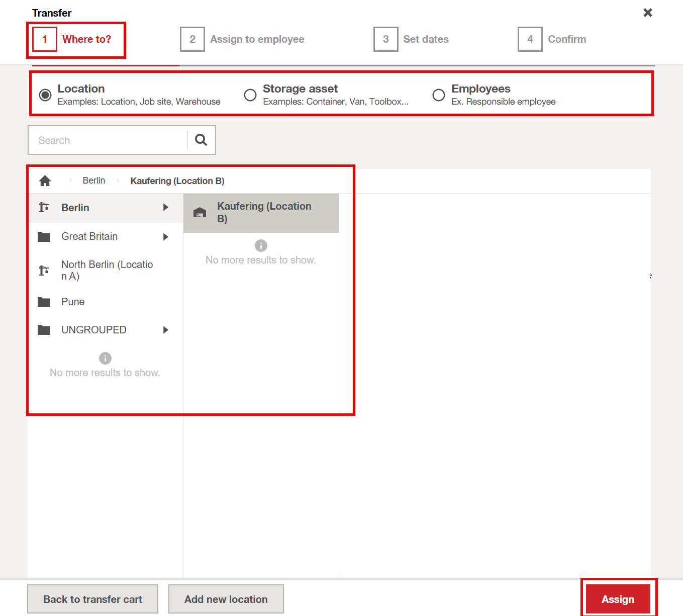
Task: Click the warehouse icon beside Kaufering
Action: [200, 213]
